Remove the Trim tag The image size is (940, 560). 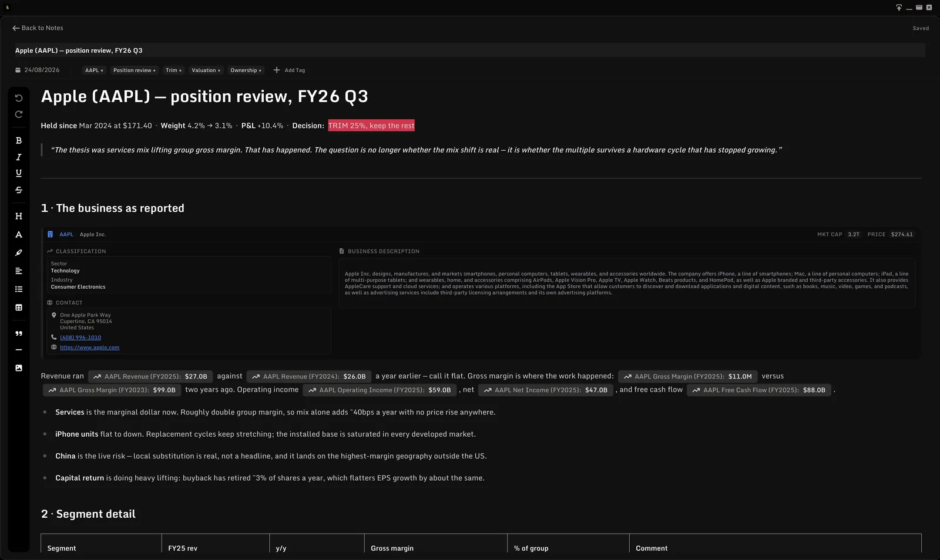point(180,70)
